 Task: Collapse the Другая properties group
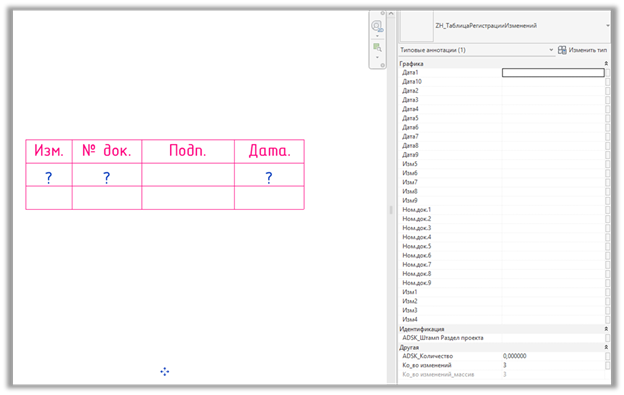pos(606,347)
